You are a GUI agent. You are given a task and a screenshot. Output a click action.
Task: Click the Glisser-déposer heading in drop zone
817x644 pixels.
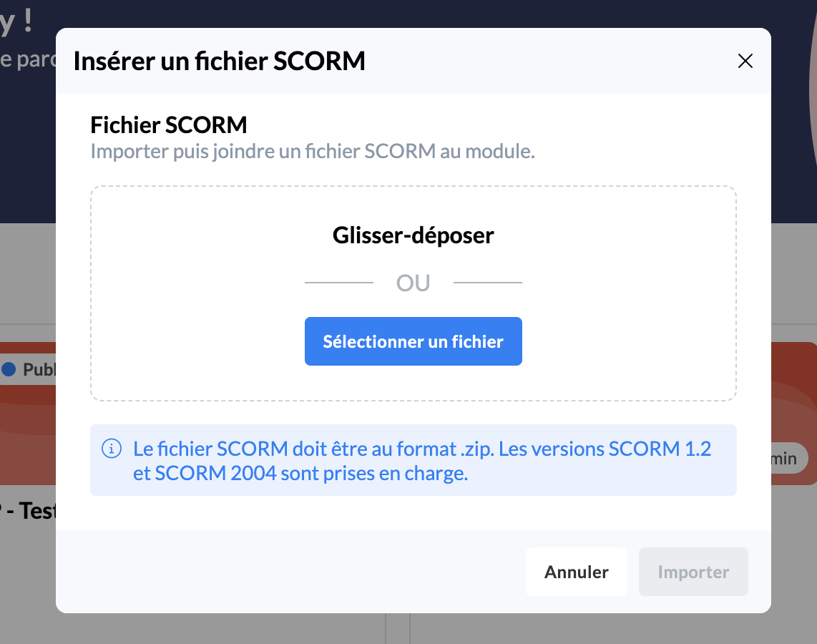point(413,235)
